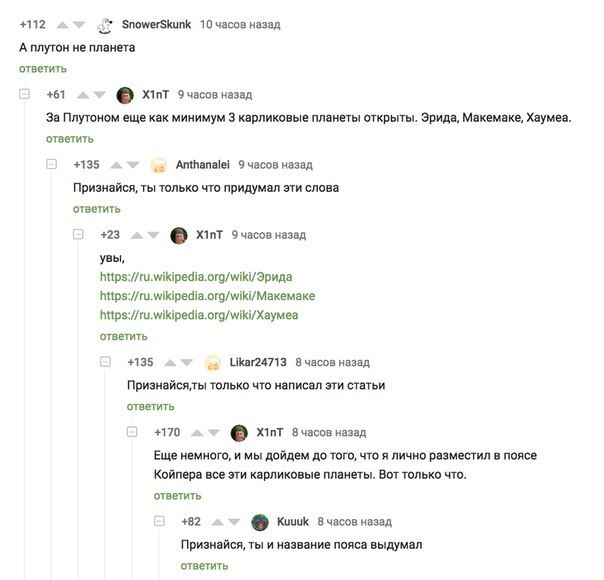This screenshot has height=580, width=604.
Task: Collapse X1nT's +170 comment branch
Action: tap(132, 432)
